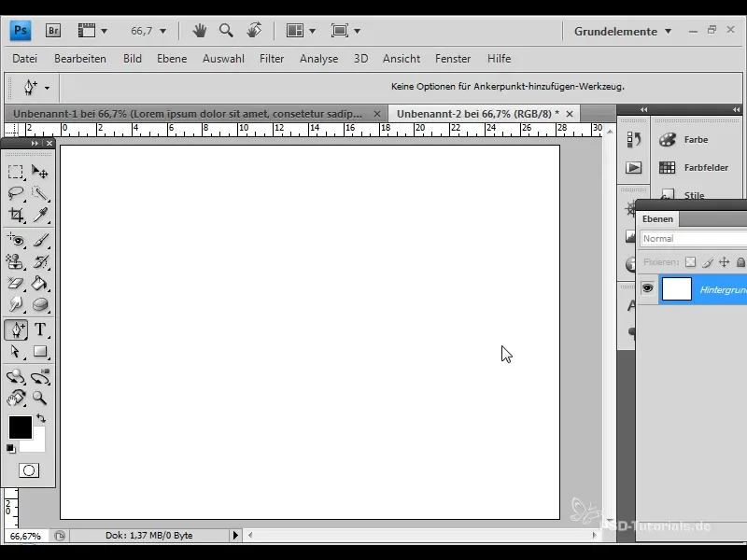Open the Filter menu
747x560 pixels.
coord(272,59)
